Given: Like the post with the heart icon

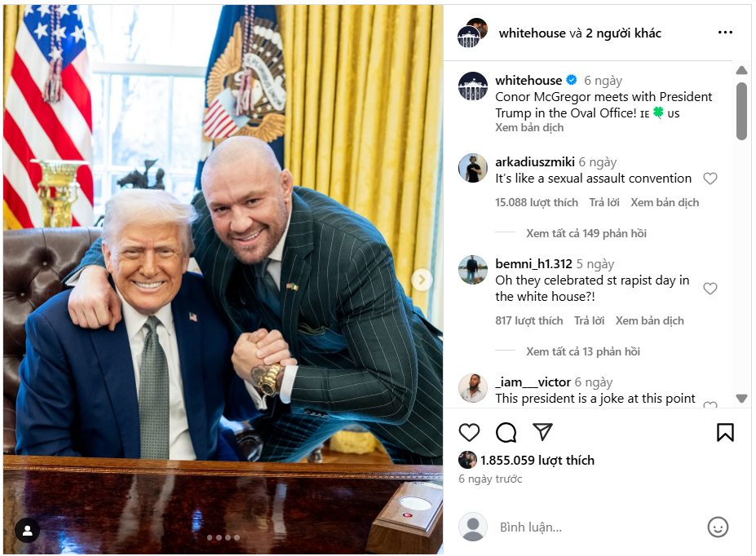Looking at the screenshot, I should (469, 432).
